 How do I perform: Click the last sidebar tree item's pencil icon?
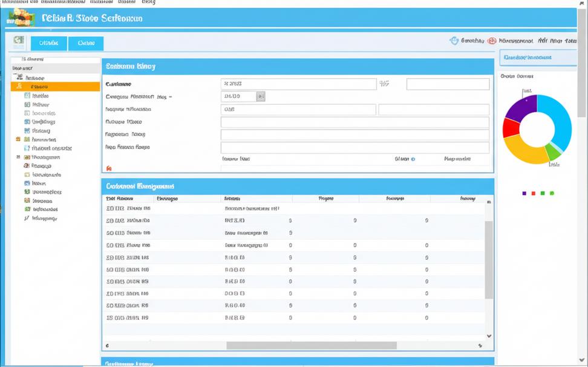point(27,218)
